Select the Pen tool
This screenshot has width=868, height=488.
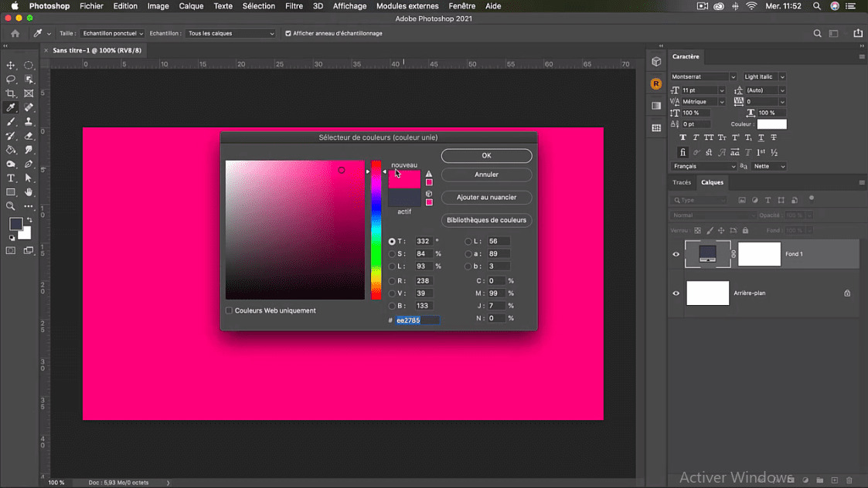(x=29, y=164)
